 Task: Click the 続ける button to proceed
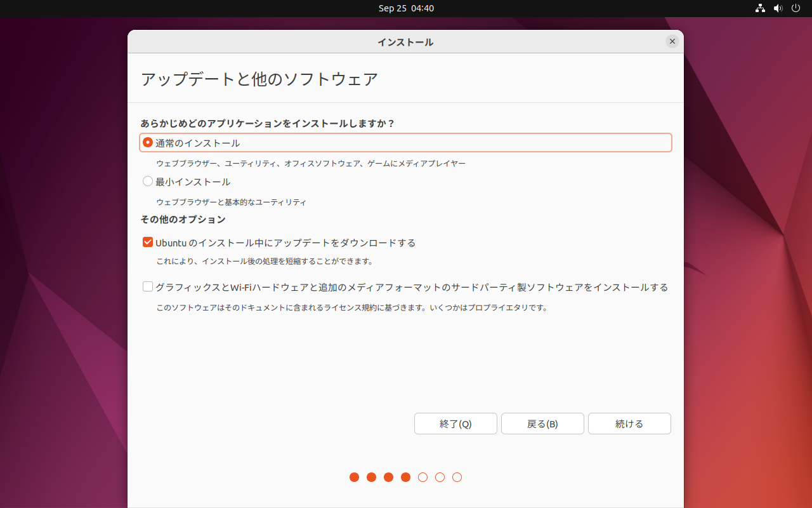(x=629, y=424)
